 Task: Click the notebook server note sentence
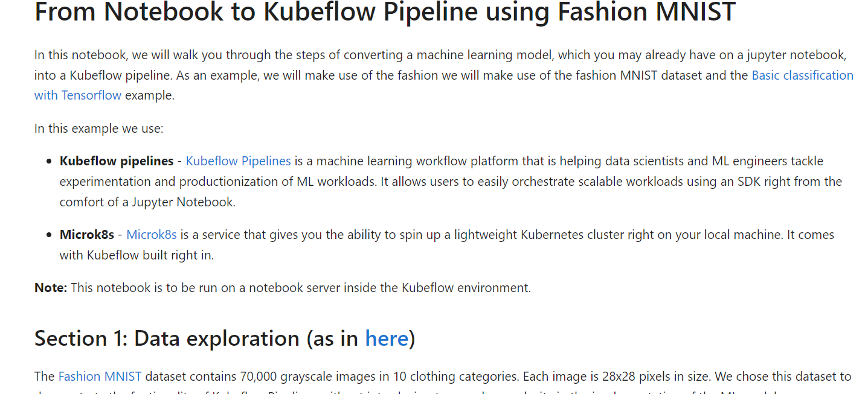pos(300,287)
